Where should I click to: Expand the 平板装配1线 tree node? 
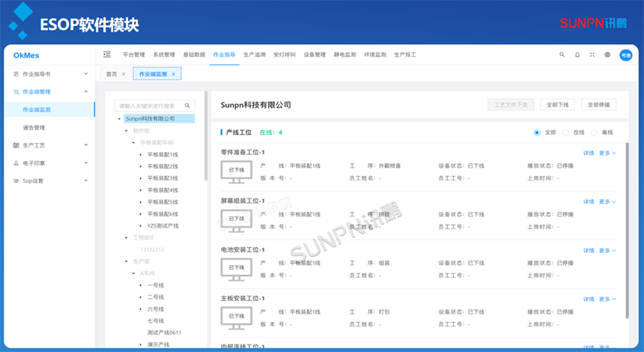(141, 155)
